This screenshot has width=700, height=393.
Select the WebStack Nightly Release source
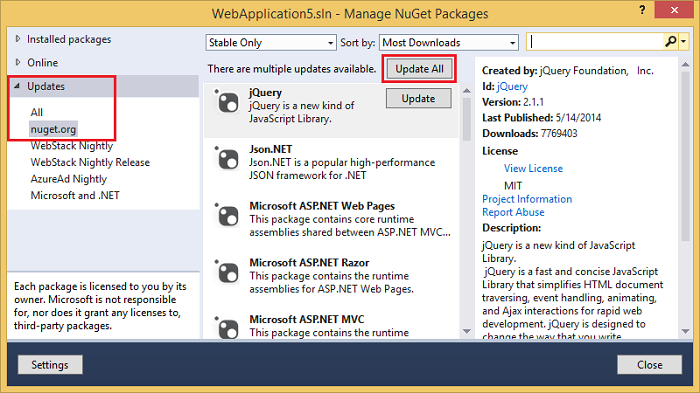click(90, 162)
